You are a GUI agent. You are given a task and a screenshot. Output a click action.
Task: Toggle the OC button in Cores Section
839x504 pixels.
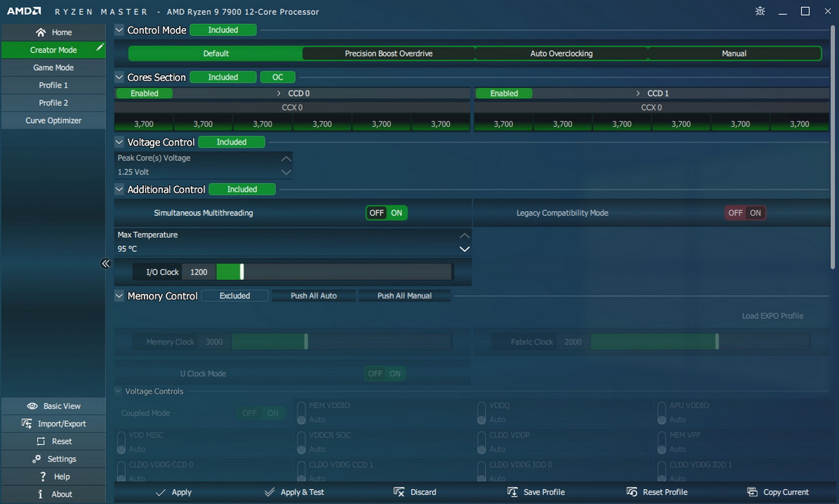(278, 77)
